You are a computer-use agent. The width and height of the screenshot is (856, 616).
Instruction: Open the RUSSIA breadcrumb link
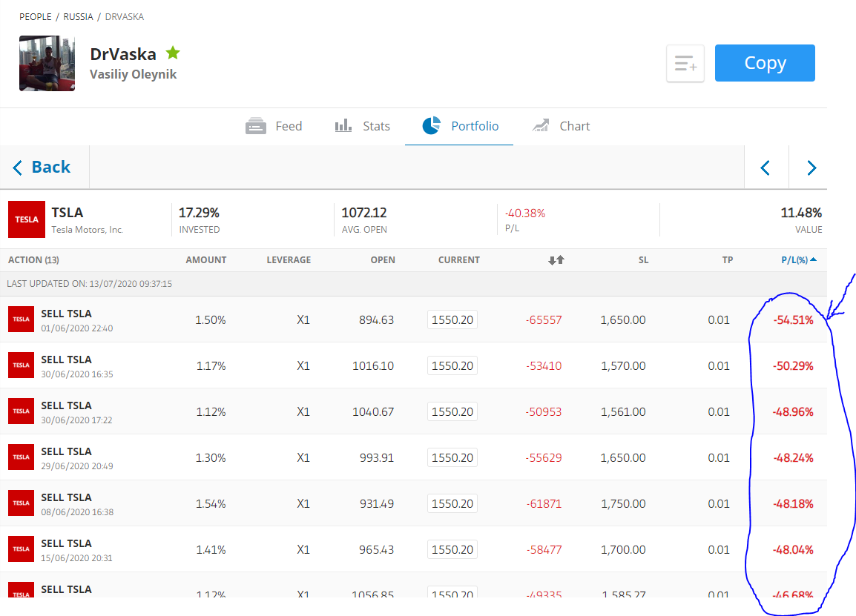78,17
